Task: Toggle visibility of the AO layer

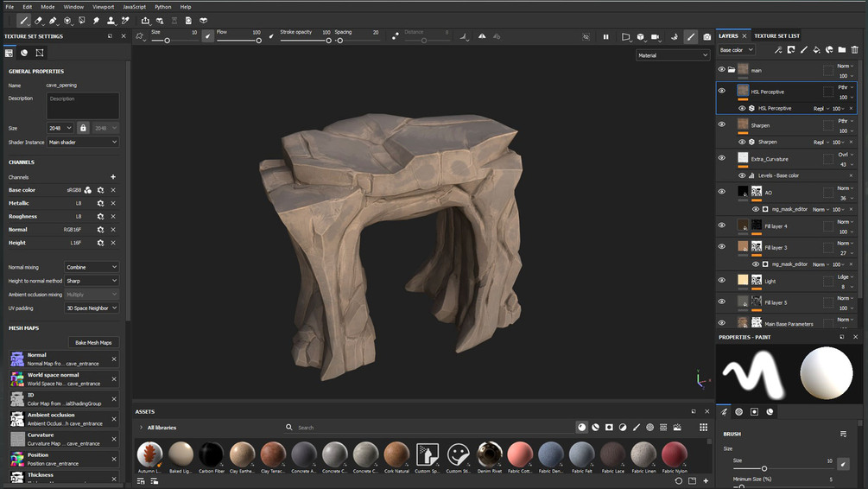Action: click(x=722, y=192)
